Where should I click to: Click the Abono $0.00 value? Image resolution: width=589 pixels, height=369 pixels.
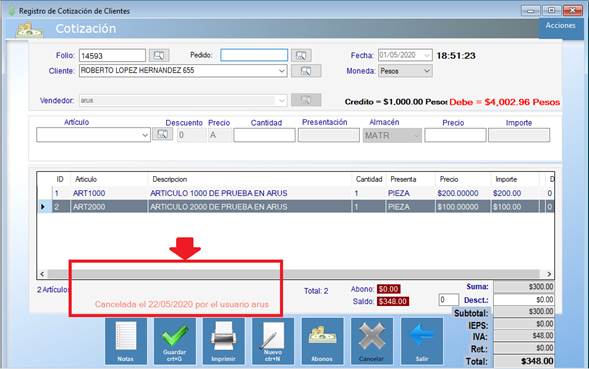click(388, 289)
